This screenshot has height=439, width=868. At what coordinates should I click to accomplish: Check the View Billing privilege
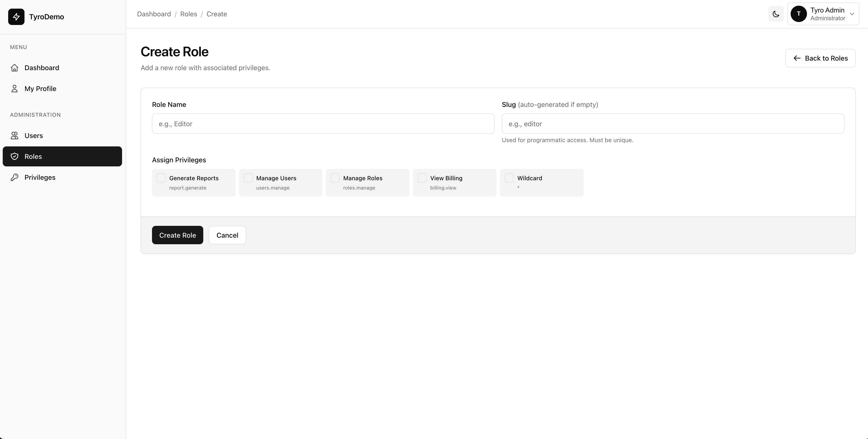click(422, 178)
